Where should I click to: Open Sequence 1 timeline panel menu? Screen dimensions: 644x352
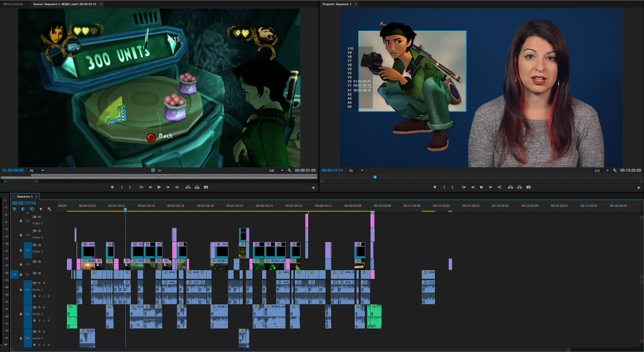37,196
